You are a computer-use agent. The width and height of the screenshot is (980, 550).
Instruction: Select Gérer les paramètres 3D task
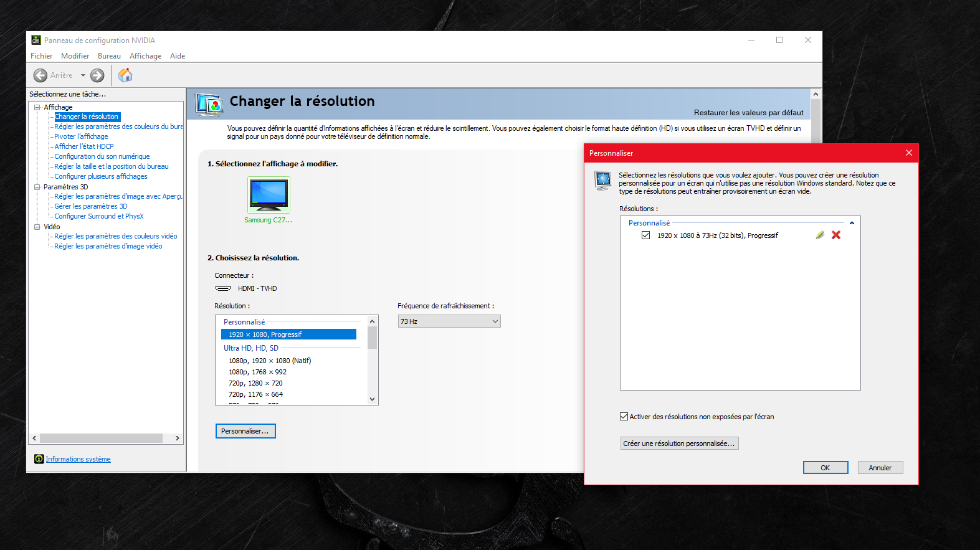(x=91, y=206)
